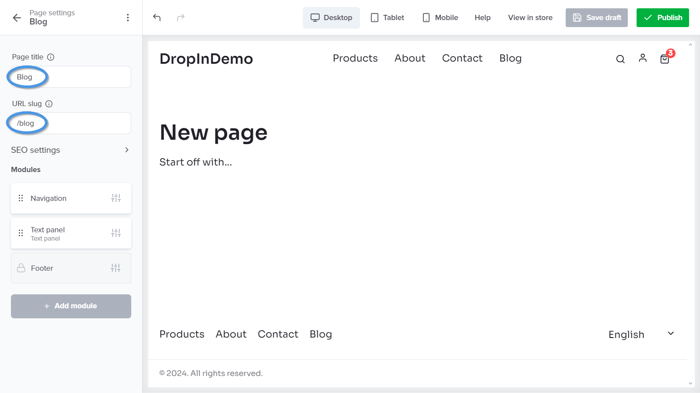Image resolution: width=700 pixels, height=393 pixels.
Task: Grab the Text panel module drag handle
Action: pos(21,233)
